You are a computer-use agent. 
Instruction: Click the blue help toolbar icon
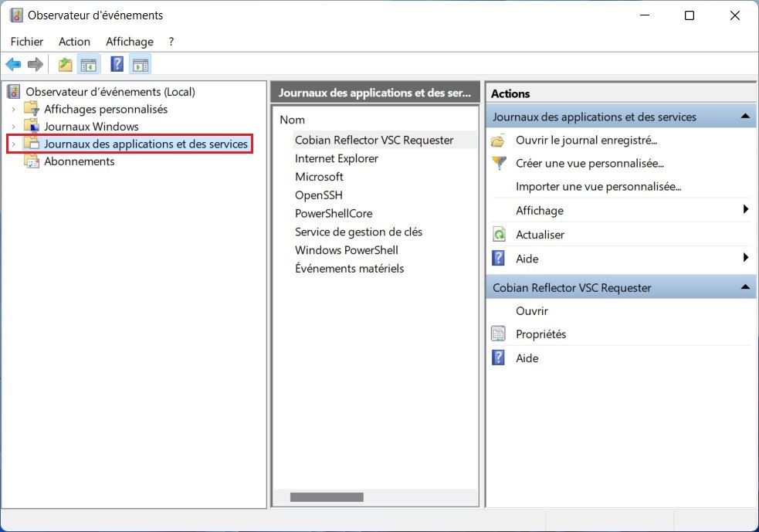(x=117, y=65)
